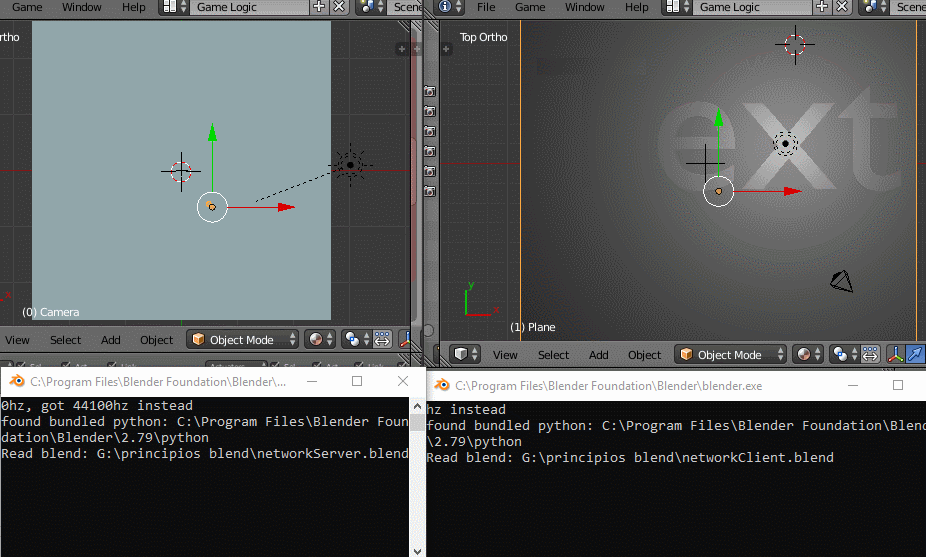Open Object menu in right 3D viewport header

644,355
